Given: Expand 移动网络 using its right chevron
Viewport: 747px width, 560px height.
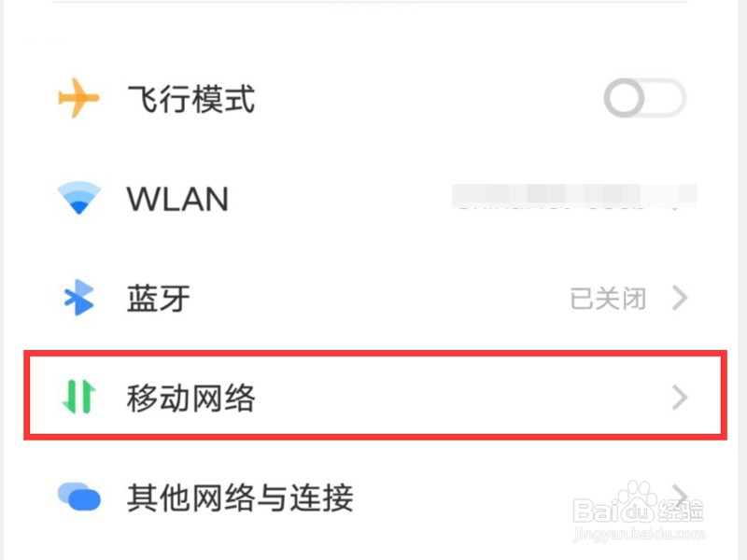Looking at the screenshot, I should [680, 398].
